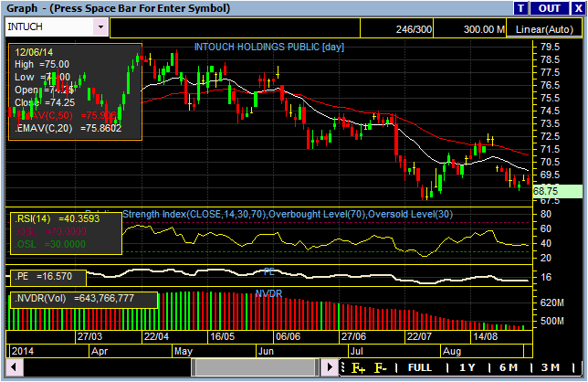This screenshot has height=382, width=588.
Task: Click the 79.5 price axis label
Action: coord(550,48)
